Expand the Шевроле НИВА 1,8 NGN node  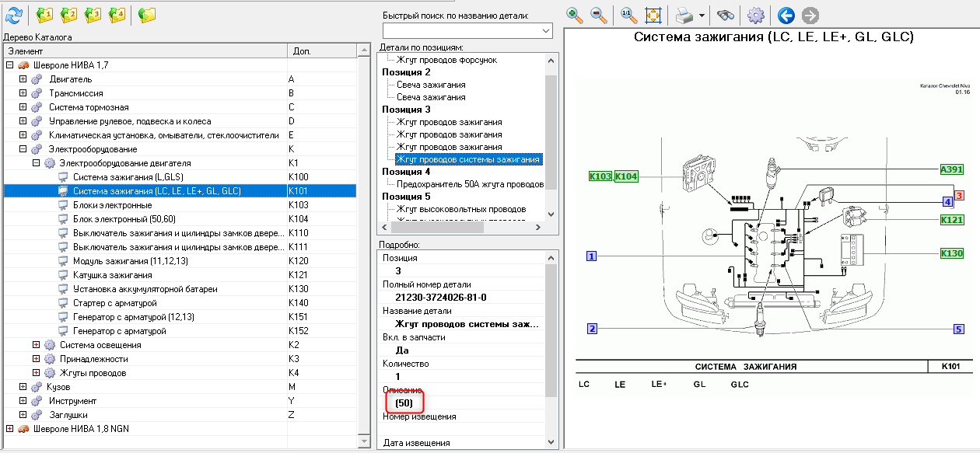(9, 429)
